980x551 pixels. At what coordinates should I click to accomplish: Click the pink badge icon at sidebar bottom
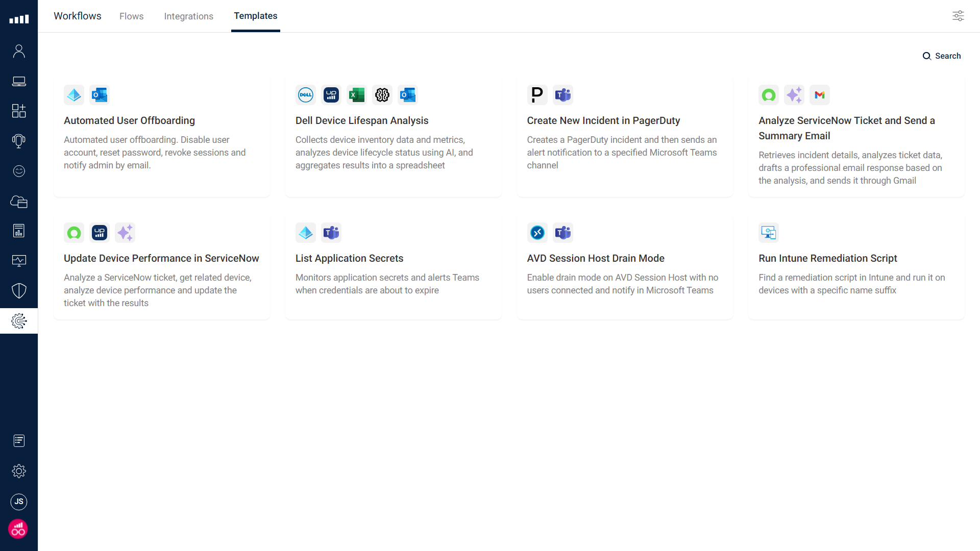click(x=18, y=529)
